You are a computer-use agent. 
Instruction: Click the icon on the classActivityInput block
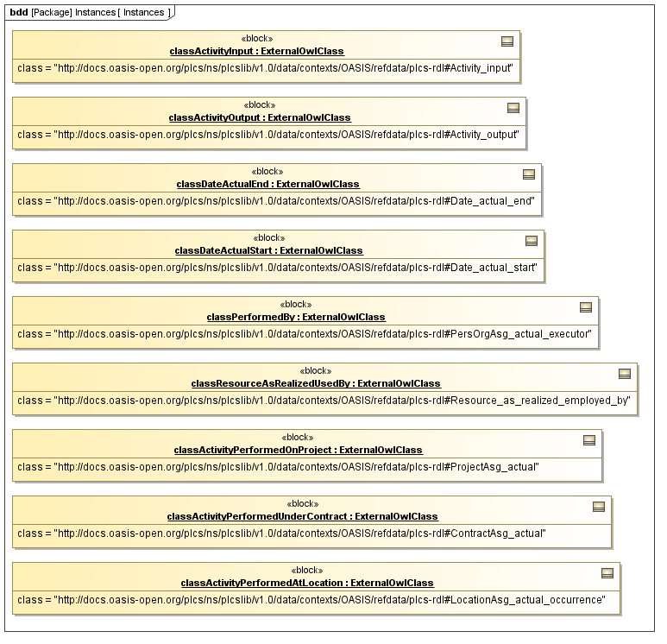(x=508, y=41)
